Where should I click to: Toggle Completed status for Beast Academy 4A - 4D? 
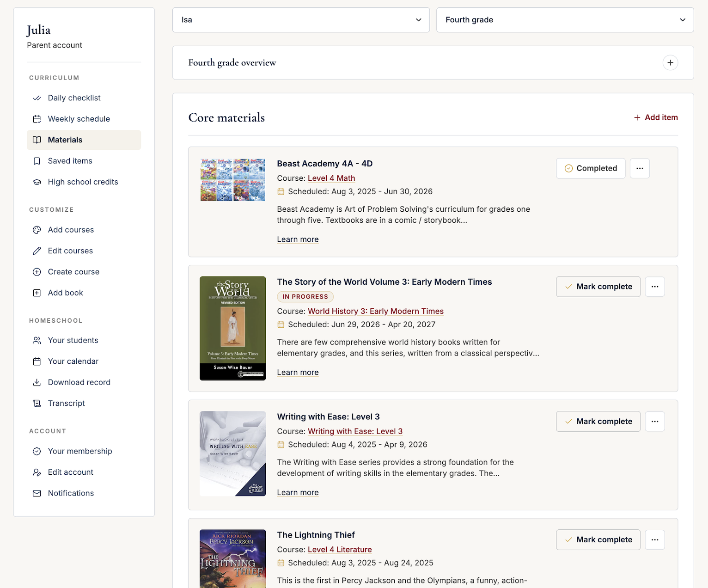591,168
